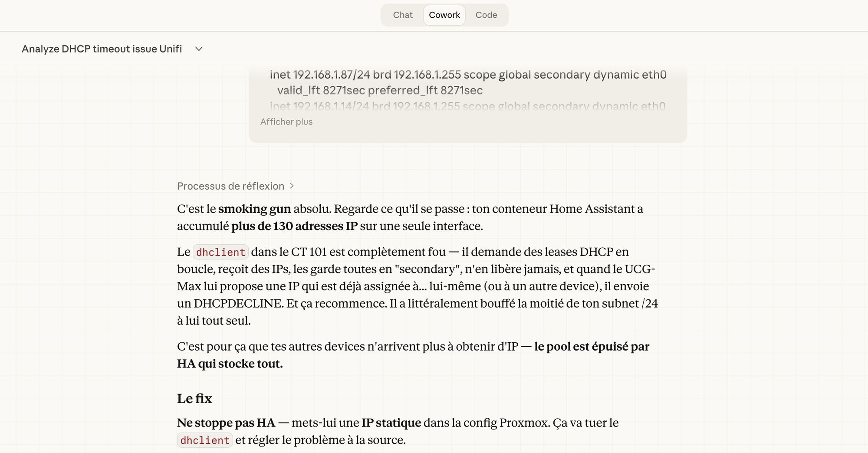Expand the message via "Afficher plus"
The width and height of the screenshot is (868, 453).
[286, 122]
